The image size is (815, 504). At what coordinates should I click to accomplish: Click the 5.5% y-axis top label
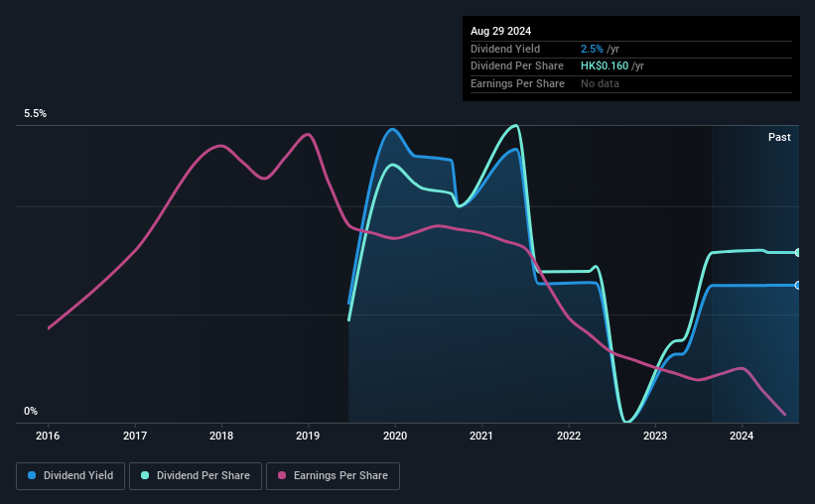click(x=36, y=113)
